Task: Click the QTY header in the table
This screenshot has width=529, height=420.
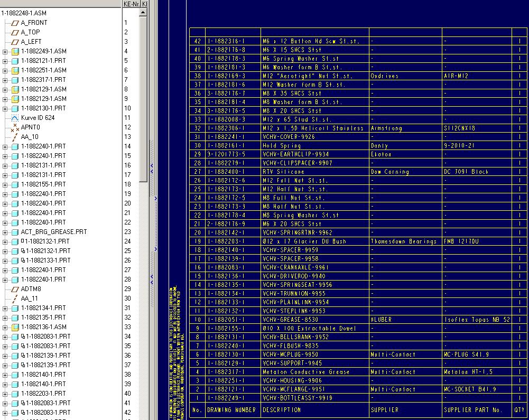Action: pos(519,410)
